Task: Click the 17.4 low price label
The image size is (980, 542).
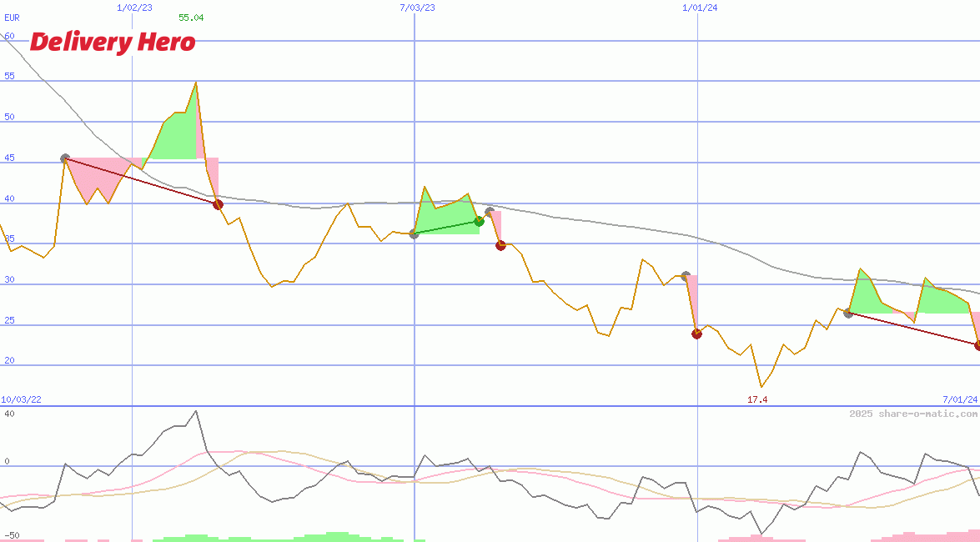Action: click(x=757, y=400)
